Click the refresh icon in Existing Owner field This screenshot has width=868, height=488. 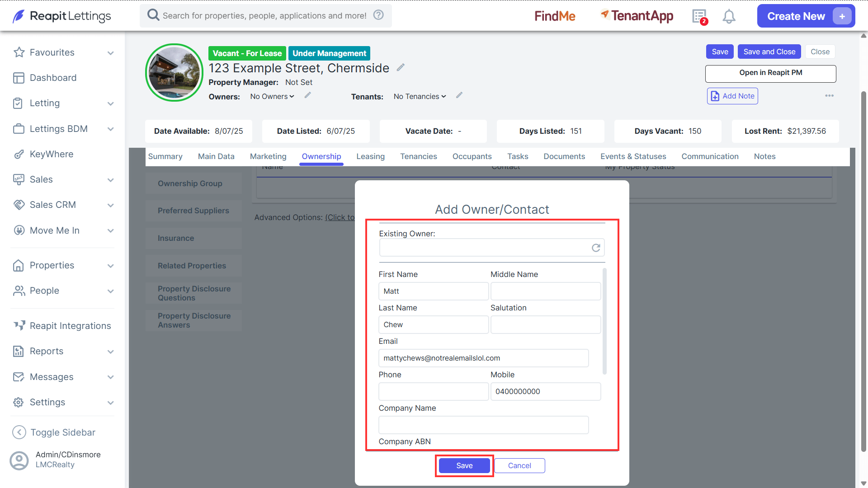click(x=596, y=248)
